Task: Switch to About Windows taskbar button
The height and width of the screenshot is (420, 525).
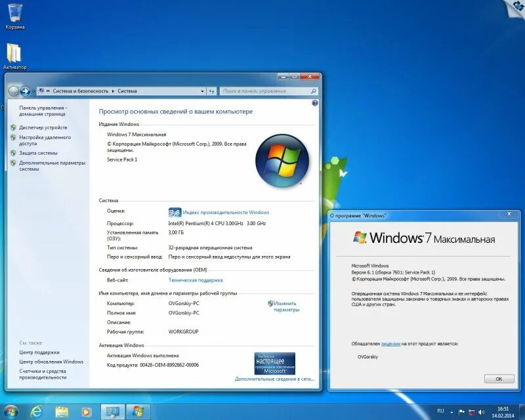Action: pos(138,411)
